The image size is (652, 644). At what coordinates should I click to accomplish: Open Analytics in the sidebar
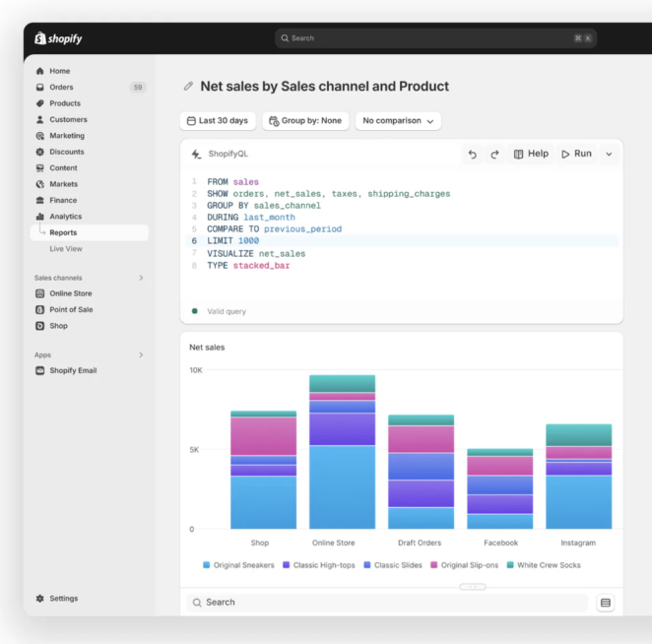[66, 217]
